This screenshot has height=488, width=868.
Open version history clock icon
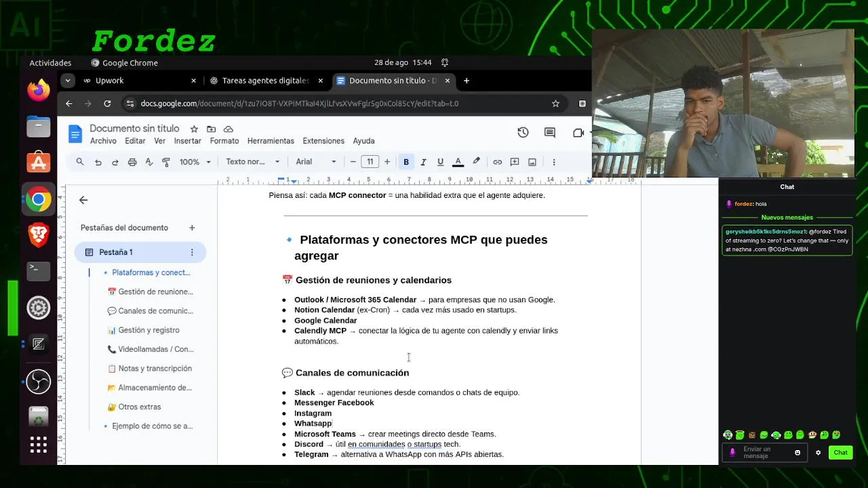point(523,133)
